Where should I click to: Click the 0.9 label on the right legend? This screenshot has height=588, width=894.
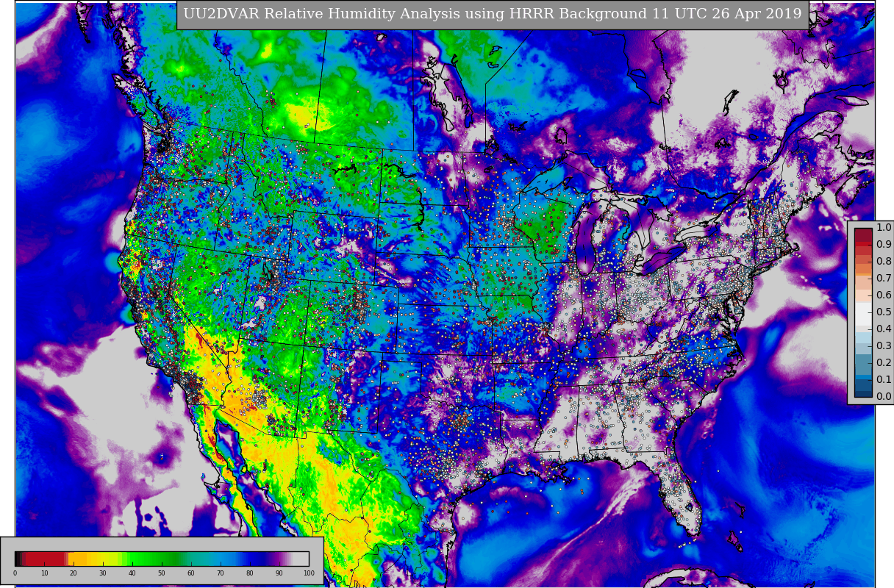point(884,244)
